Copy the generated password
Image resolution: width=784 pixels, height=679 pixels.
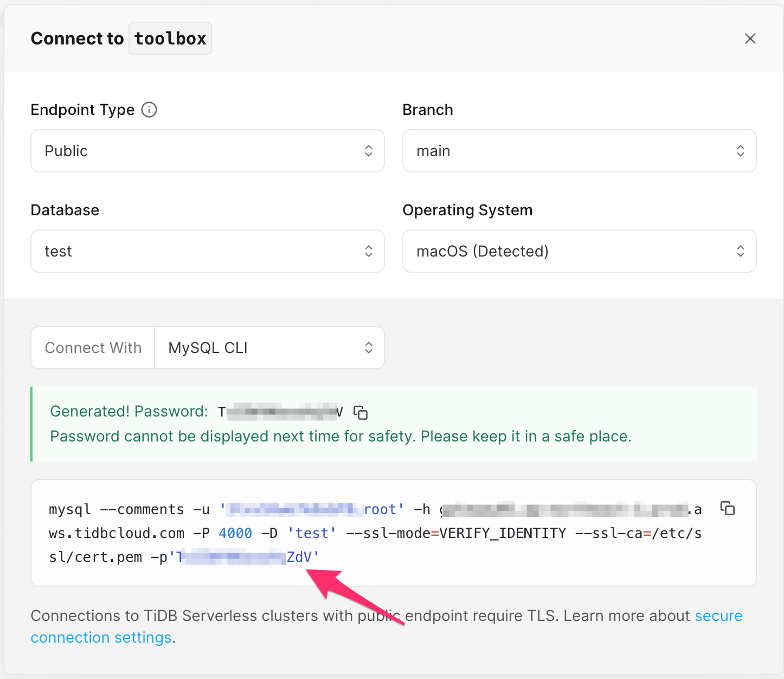(x=361, y=413)
